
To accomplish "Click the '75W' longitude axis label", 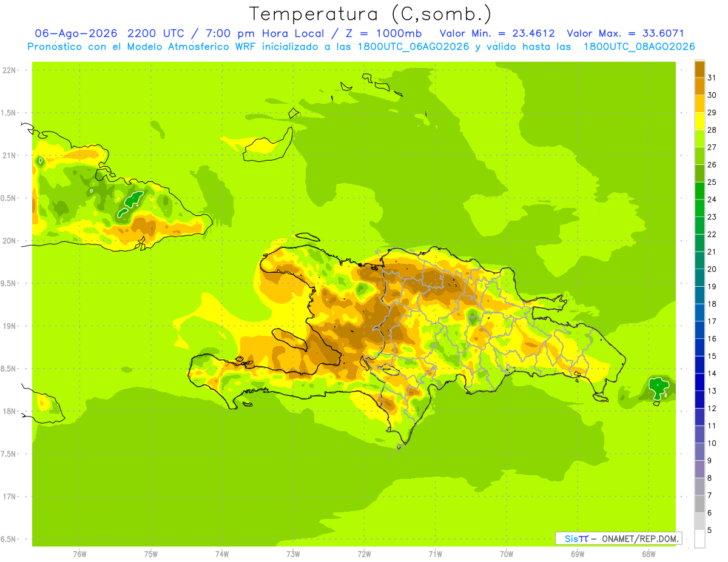I will [x=150, y=554].
